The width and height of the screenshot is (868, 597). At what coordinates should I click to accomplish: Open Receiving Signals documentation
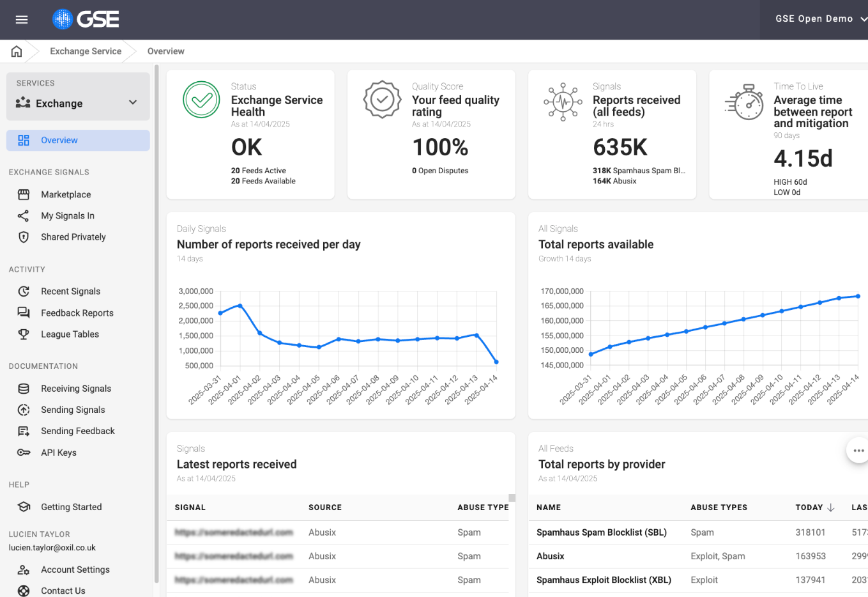[76, 389]
